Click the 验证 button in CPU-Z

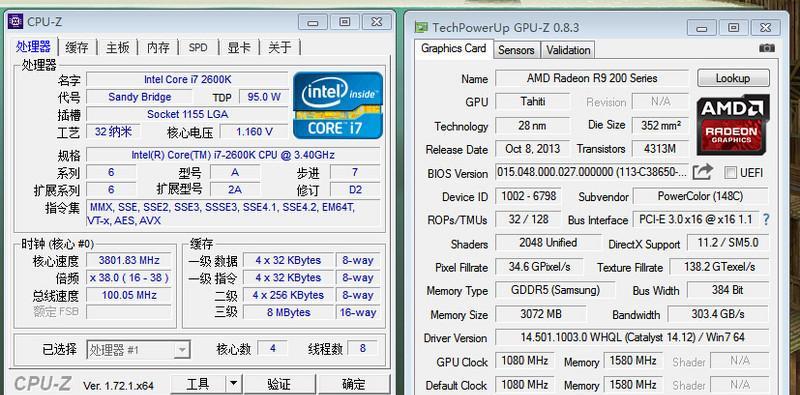[x=279, y=384]
